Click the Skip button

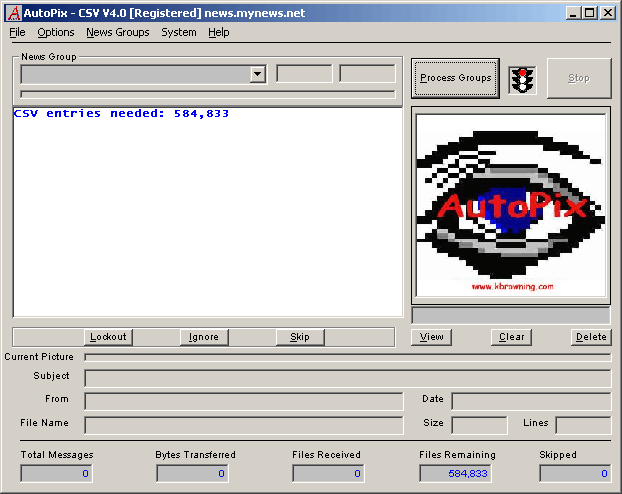[300, 337]
